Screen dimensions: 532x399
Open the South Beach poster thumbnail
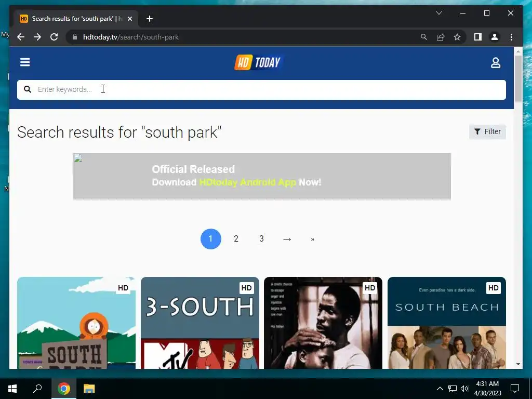[446, 323]
